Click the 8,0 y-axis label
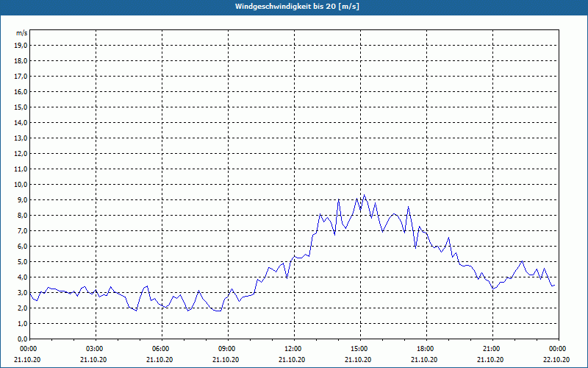 pyautogui.click(x=22, y=216)
